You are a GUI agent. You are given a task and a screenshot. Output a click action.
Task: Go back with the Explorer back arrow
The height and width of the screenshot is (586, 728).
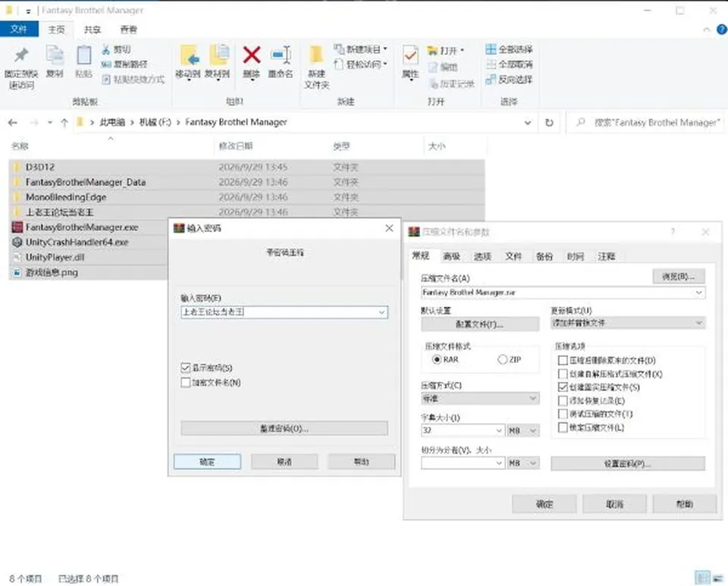click(13, 123)
